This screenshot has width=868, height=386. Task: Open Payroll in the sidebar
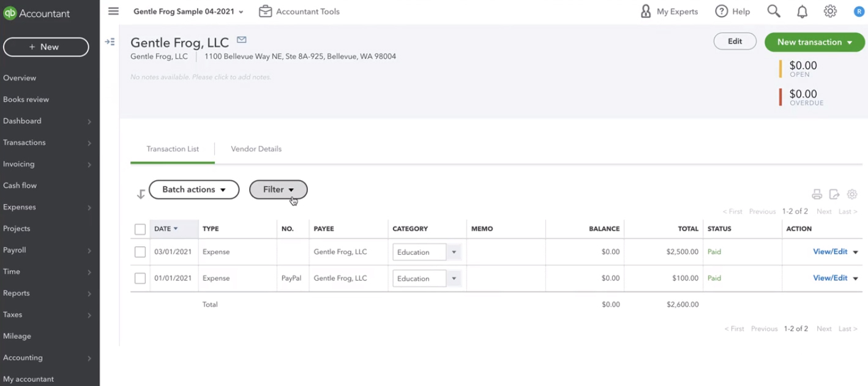15,250
